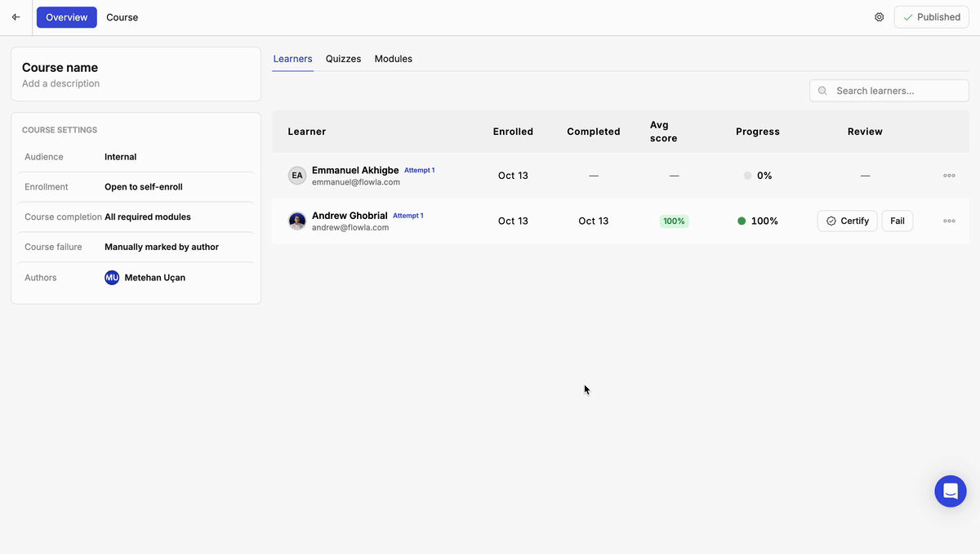Click Andrew's 100% avg score badge
This screenshot has width=980, height=554.
675,221
